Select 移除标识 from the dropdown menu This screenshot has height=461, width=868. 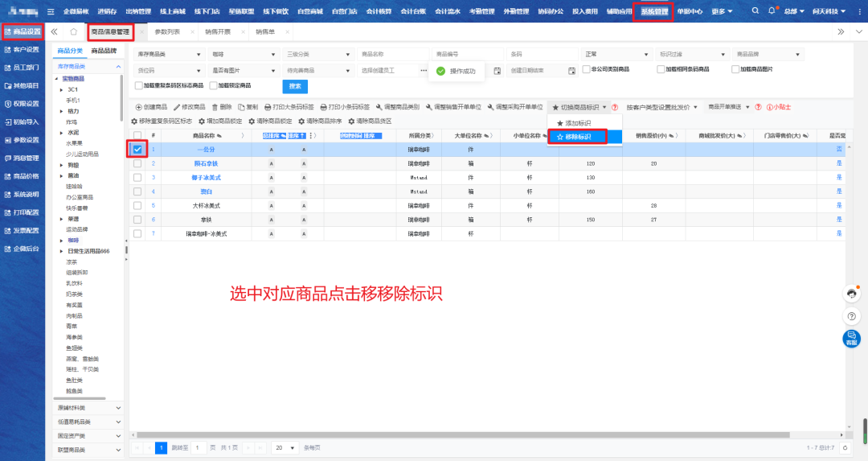(x=574, y=137)
